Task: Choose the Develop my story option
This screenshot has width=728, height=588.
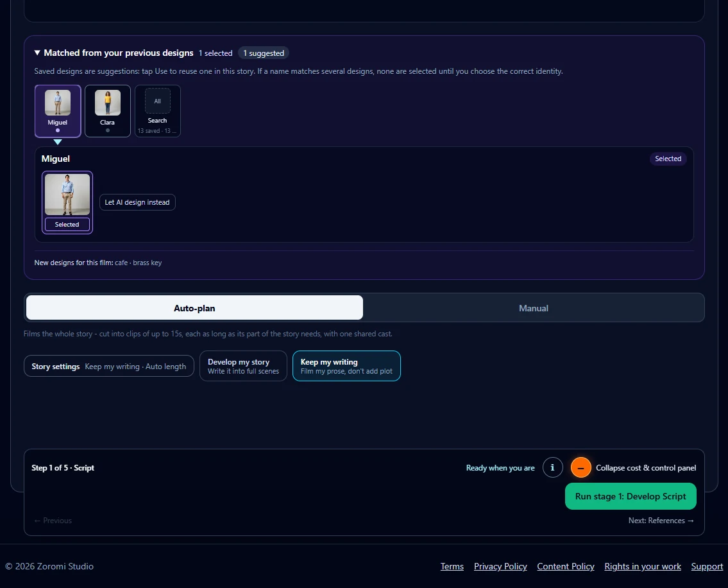Action: click(243, 366)
